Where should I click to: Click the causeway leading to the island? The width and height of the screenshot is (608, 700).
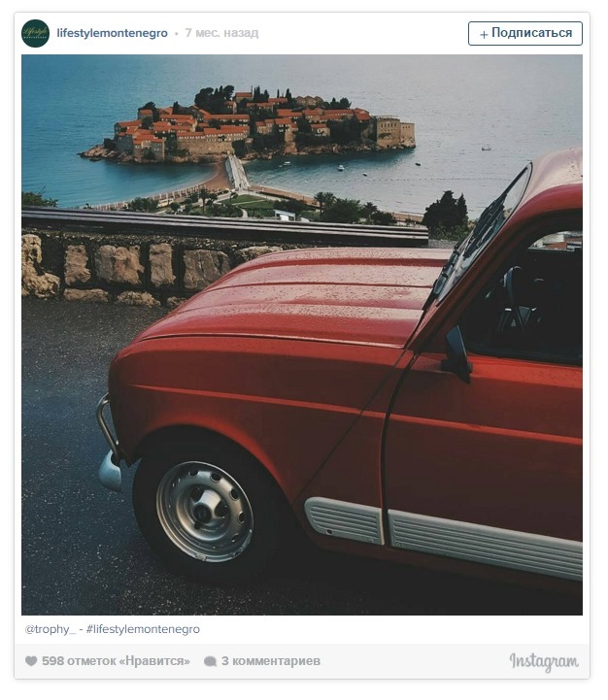point(237,173)
